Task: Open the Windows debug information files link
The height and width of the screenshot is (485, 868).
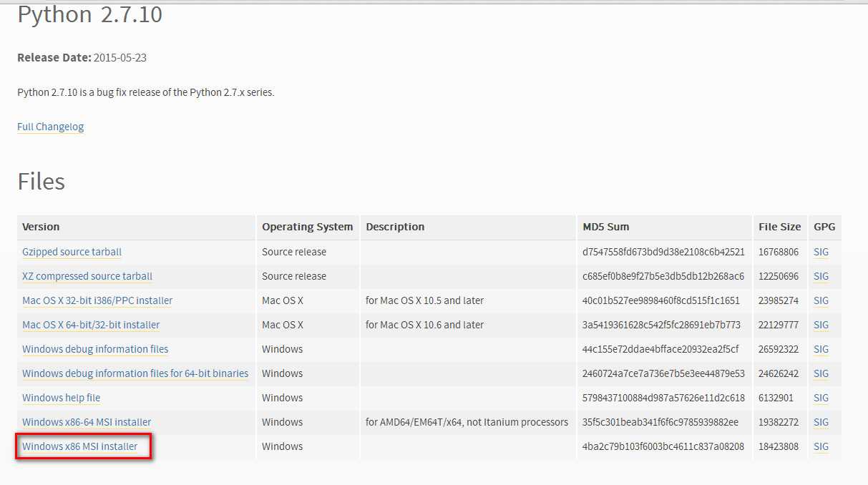Action: click(x=95, y=349)
